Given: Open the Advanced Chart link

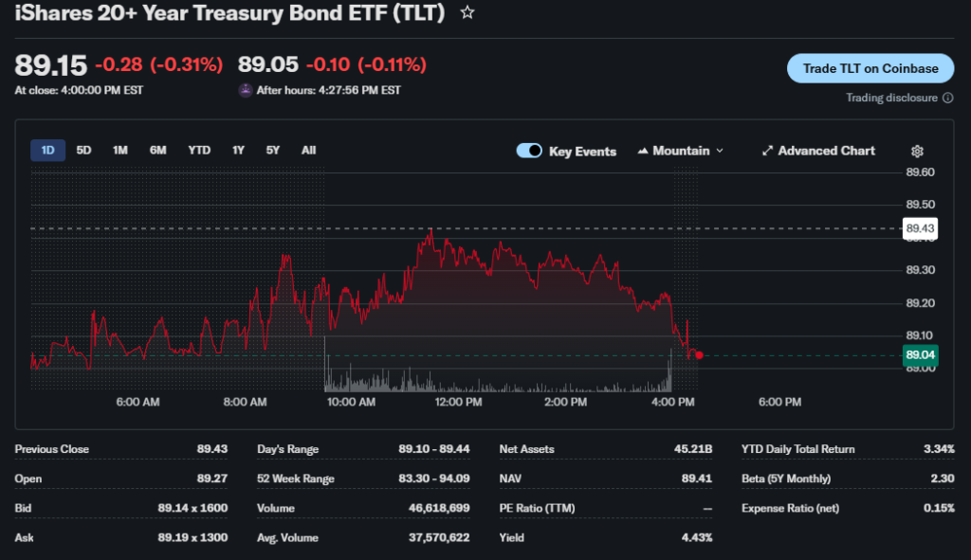Looking at the screenshot, I should (x=826, y=152).
